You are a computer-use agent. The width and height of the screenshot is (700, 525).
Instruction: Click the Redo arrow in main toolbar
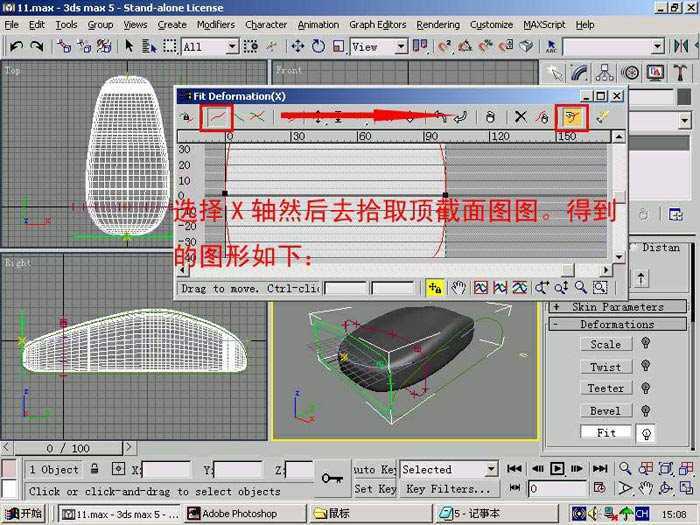click(37, 46)
